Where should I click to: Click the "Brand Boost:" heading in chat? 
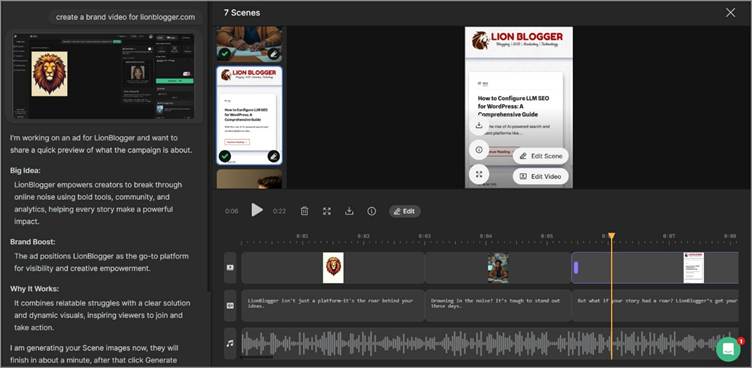pos(33,242)
